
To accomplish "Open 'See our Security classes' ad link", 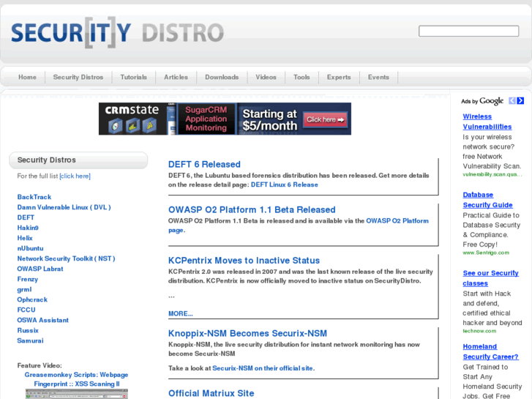I will coord(490,278).
